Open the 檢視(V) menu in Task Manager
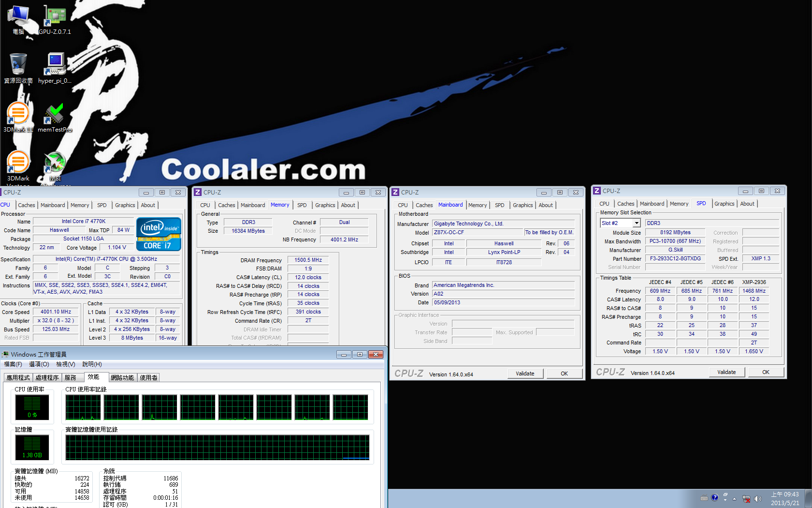The height and width of the screenshot is (508, 812). tap(66, 364)
